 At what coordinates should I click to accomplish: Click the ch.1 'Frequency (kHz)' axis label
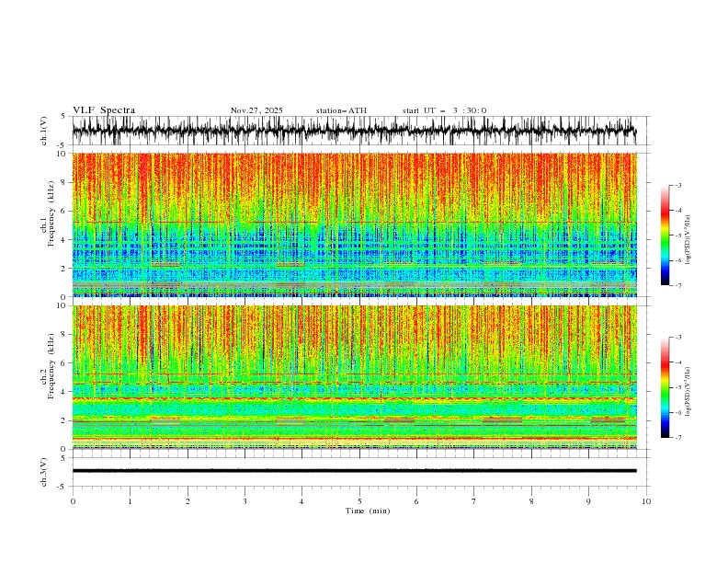tap(51, 214)
